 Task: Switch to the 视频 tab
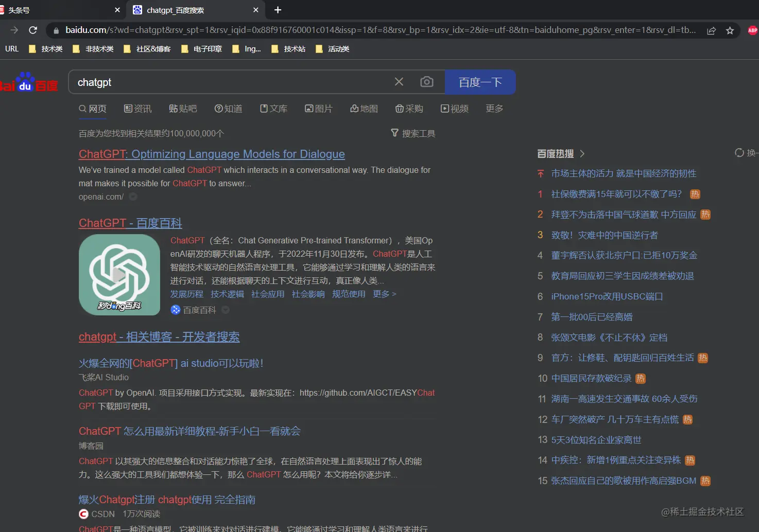(x=455, y=109)
